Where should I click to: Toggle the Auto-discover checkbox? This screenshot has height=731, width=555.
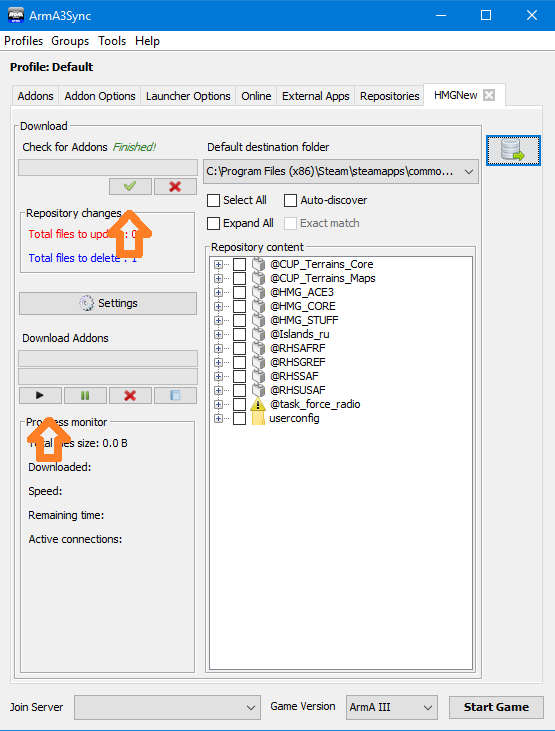291,200
